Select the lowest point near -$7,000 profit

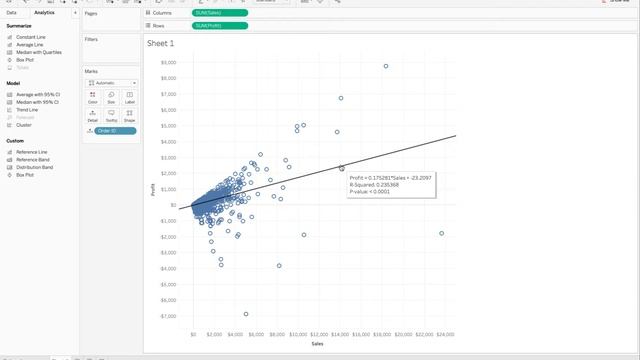pos(246,314)
